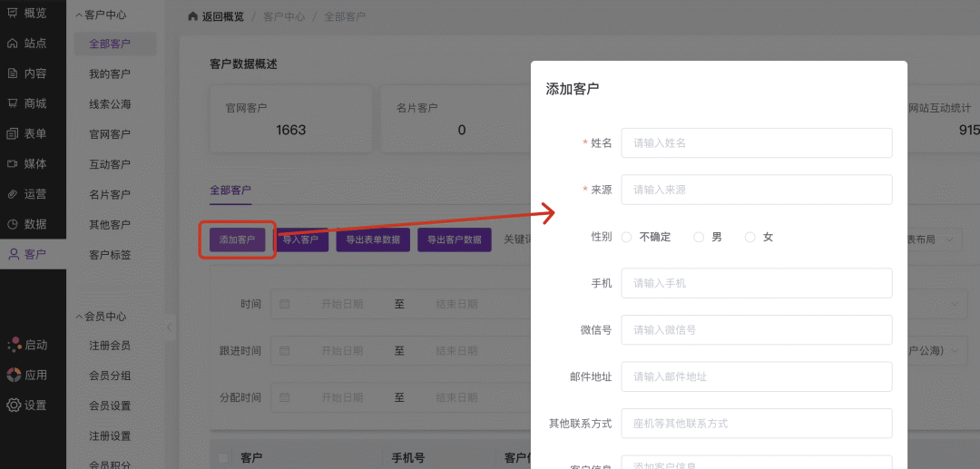Select the 不确定 gender radio button
The width and height of the screenshot is (980, 469).
627,237
